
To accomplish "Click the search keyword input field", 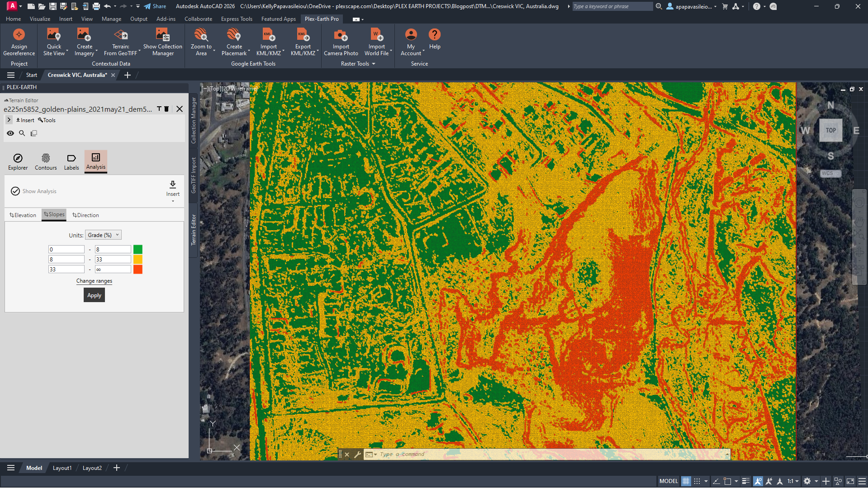I will click(612, 6).
